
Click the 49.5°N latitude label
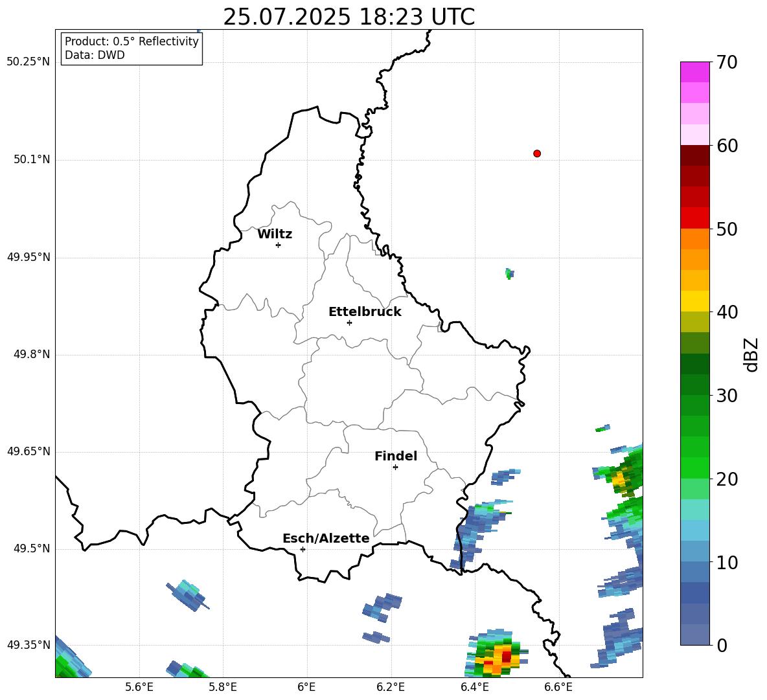tap(32, 548)
